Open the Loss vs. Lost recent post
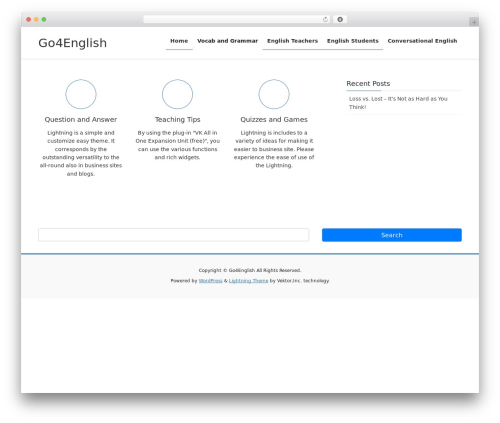 [x=398, y=103]
